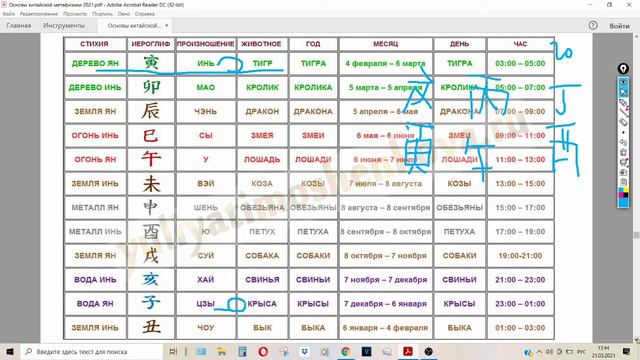
Task: Click the lightbulb icon above annotation toolbar
Action: [623, 69]
